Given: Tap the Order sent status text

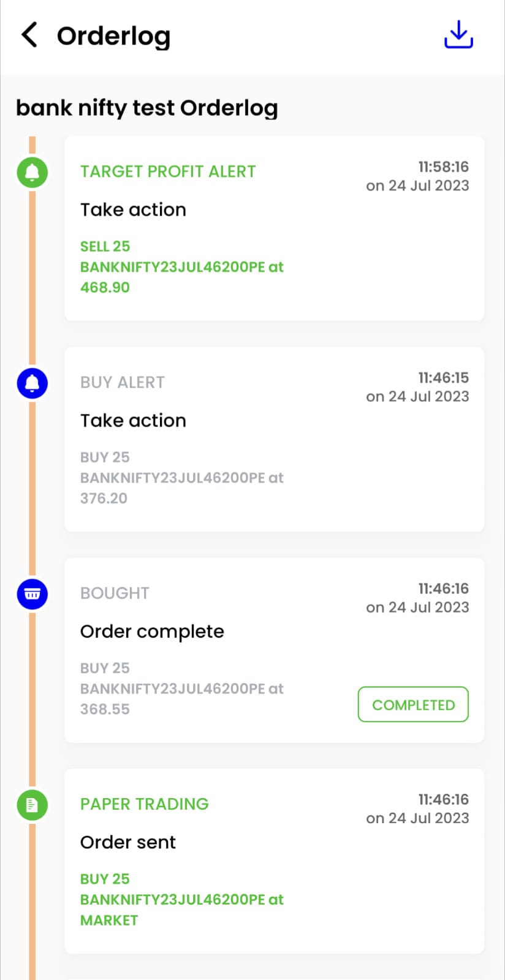Looking at the screenshot, I should point(128,842).
